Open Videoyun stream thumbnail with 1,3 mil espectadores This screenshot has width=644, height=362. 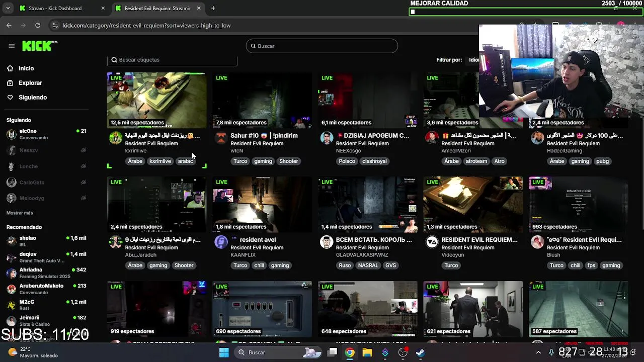tap(473, 205)
